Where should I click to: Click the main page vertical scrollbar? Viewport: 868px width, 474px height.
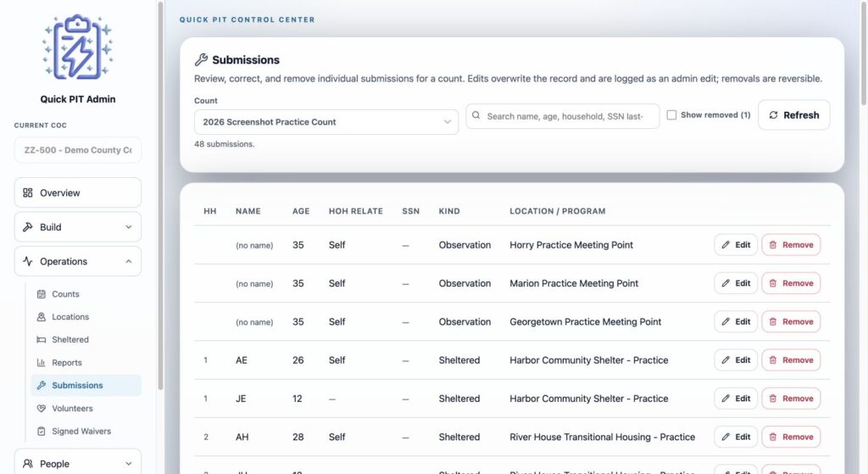pyautogui.click(x=864, y=53)
